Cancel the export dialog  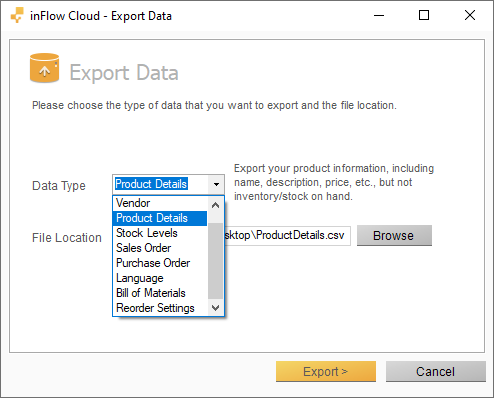tap(435, 371)
